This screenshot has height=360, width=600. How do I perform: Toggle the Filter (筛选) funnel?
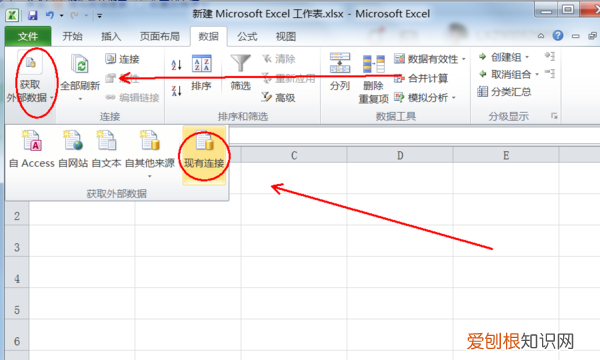click(x=240, y=73)
